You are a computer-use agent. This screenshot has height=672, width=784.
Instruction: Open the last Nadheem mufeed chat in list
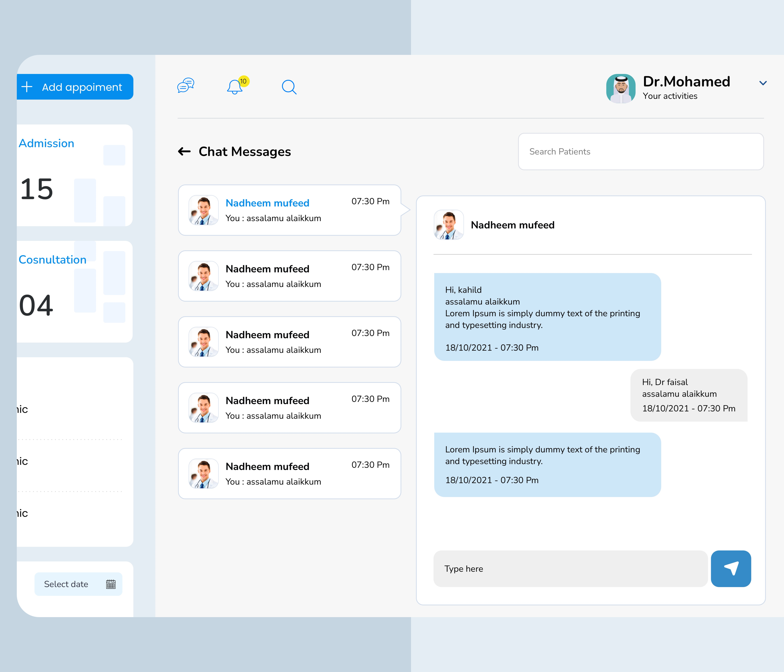pos(289,474)
